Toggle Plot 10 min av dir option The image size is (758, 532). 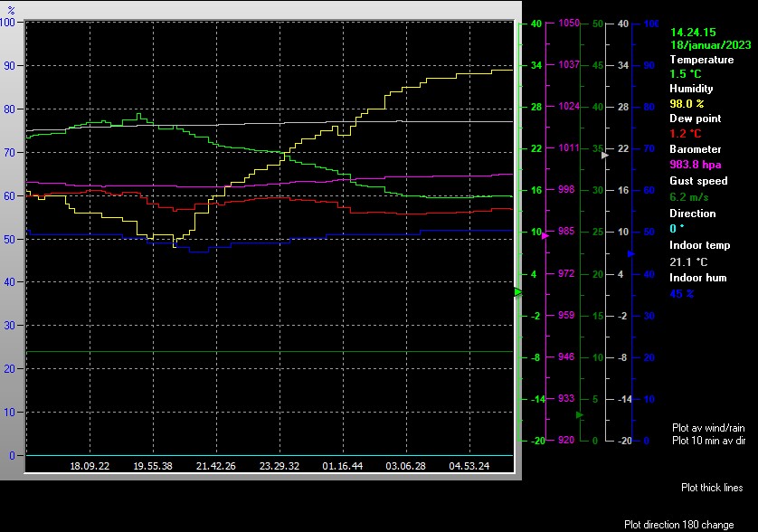point(708,441)
